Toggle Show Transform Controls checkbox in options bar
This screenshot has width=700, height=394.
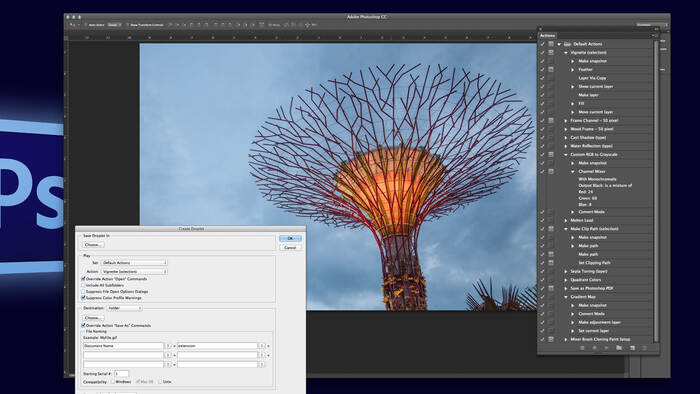pyautogui.click(x=127, y=25)
